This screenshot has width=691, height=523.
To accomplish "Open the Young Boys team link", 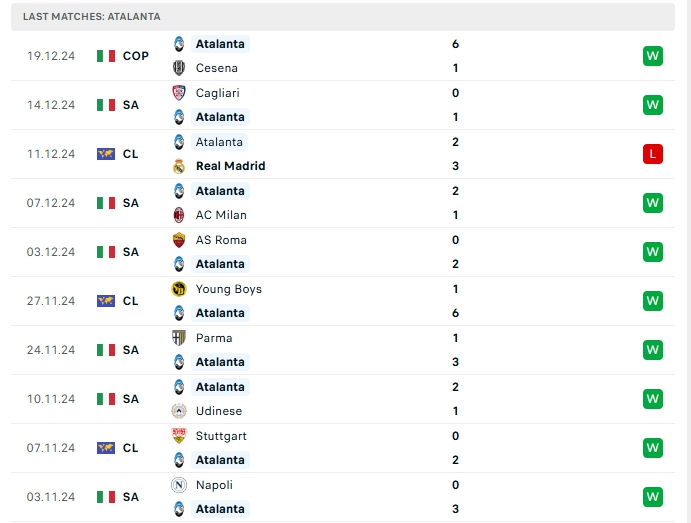I will [228, 289].
